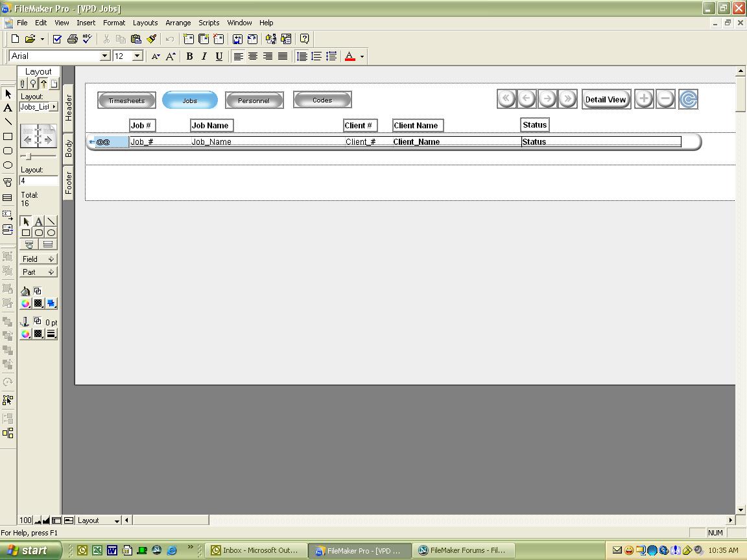Open the text color picker arrow
The height and width of the screenshot is (560, 747).
click(362, 56)
